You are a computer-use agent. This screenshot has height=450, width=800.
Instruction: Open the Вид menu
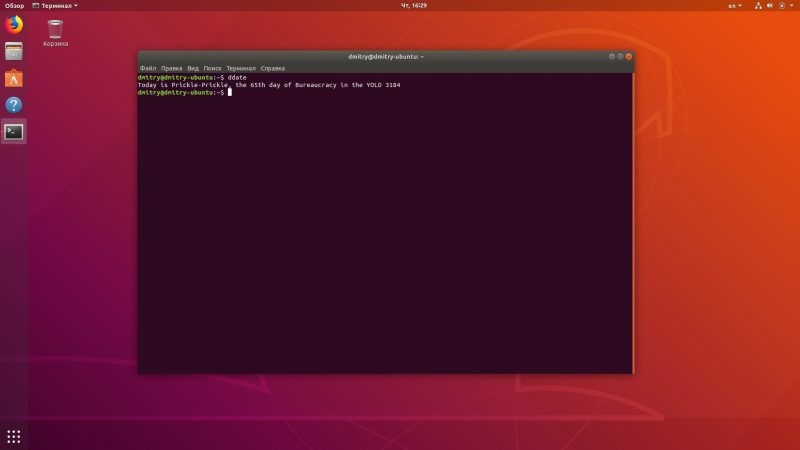[193, 68]
